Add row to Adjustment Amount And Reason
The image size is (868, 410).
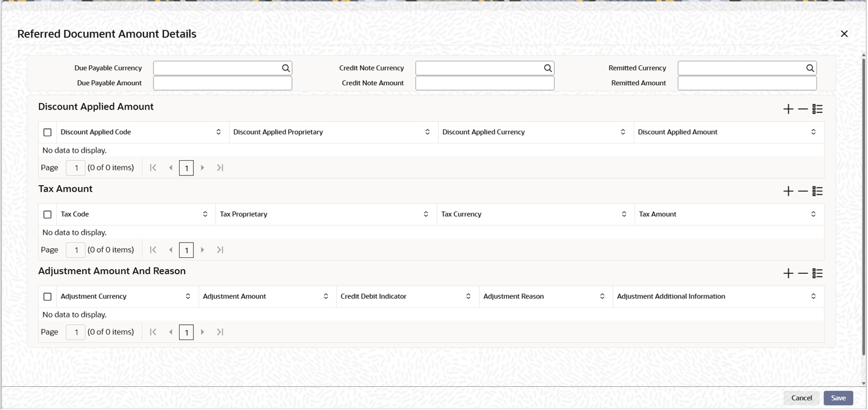[788, 274]
